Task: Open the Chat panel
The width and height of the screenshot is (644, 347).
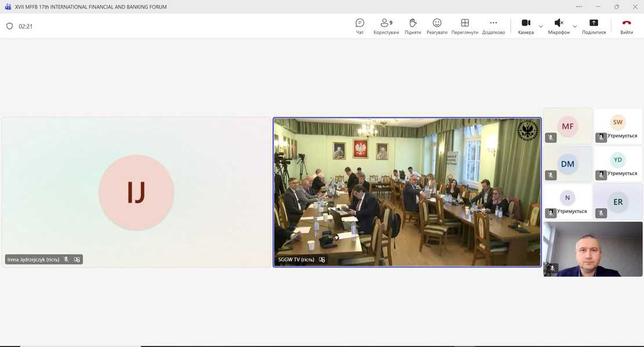Action: coord(359,26)
